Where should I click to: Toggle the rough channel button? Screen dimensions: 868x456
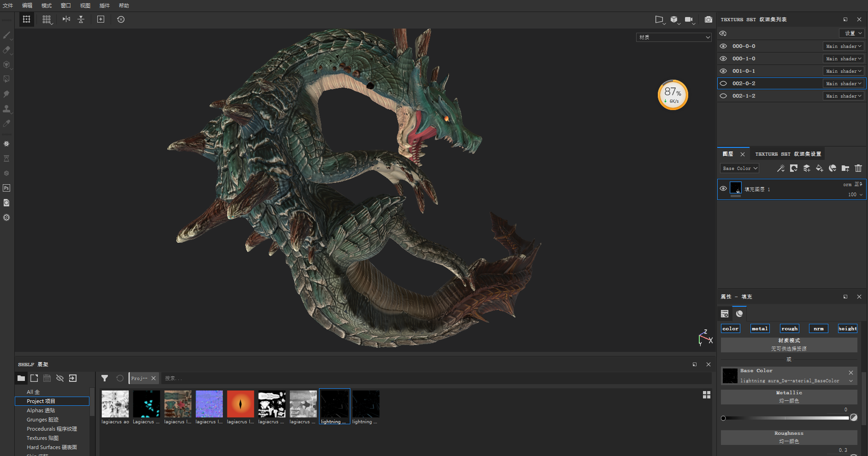(x=789, y=328)
